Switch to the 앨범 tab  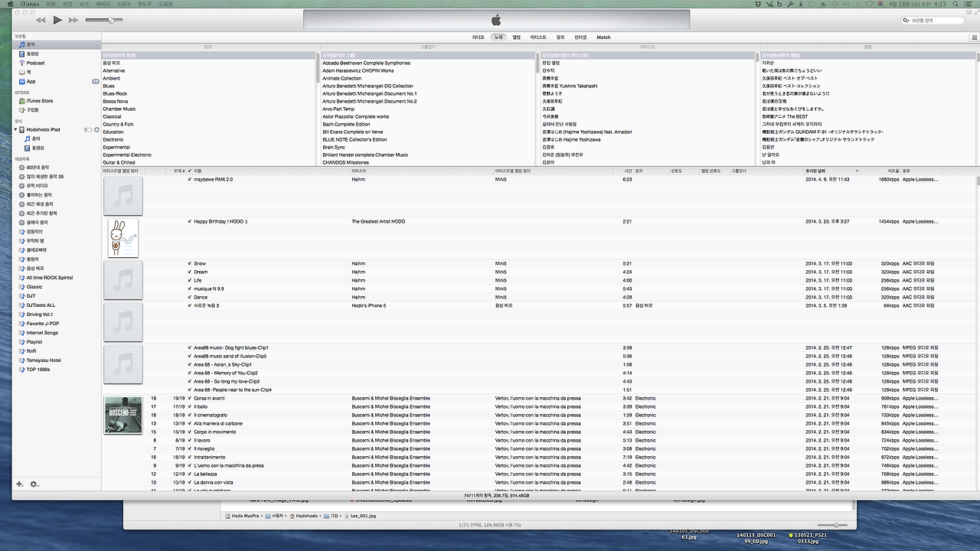click(x=517, y=37)
